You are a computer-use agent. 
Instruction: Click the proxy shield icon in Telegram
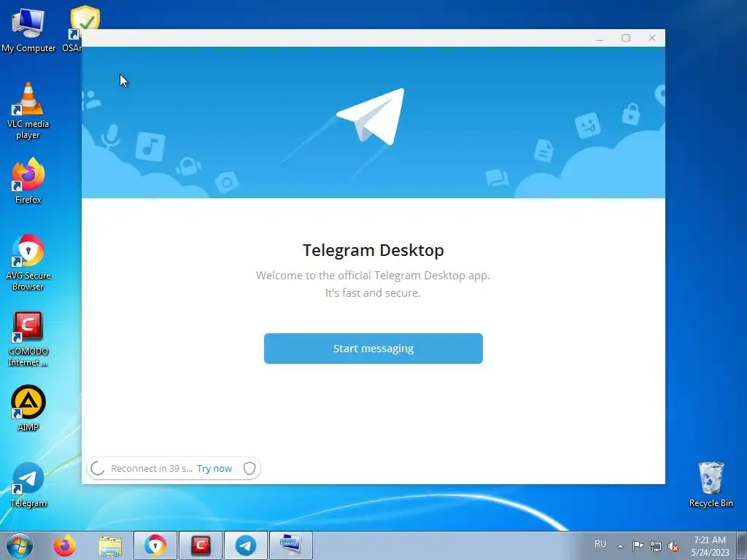[x=249, y=469]
